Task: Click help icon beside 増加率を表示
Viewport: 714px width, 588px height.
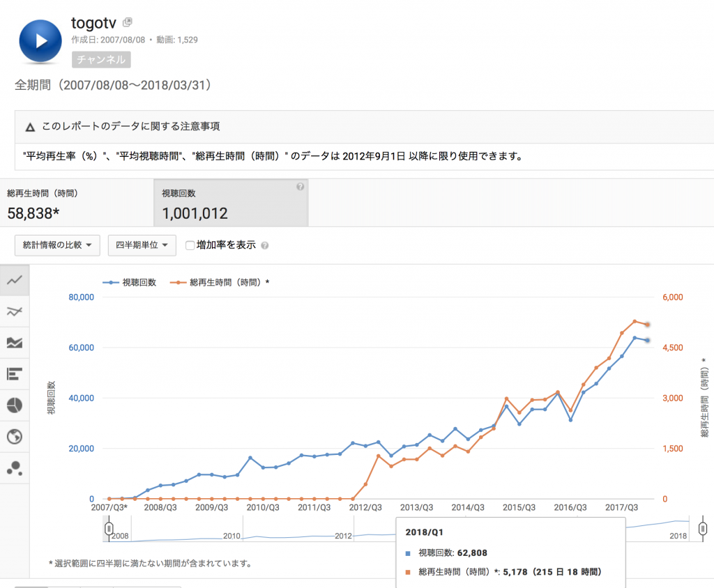Action: click(x=265, y=246)
